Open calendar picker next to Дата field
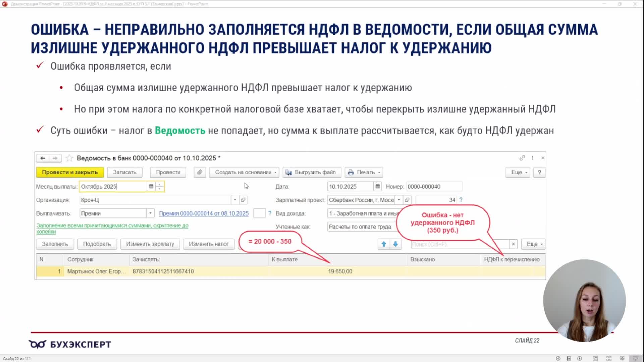Image resolution: width=644 pixels, height=362 pixels. pyautogui.click(x=378, y=187)
